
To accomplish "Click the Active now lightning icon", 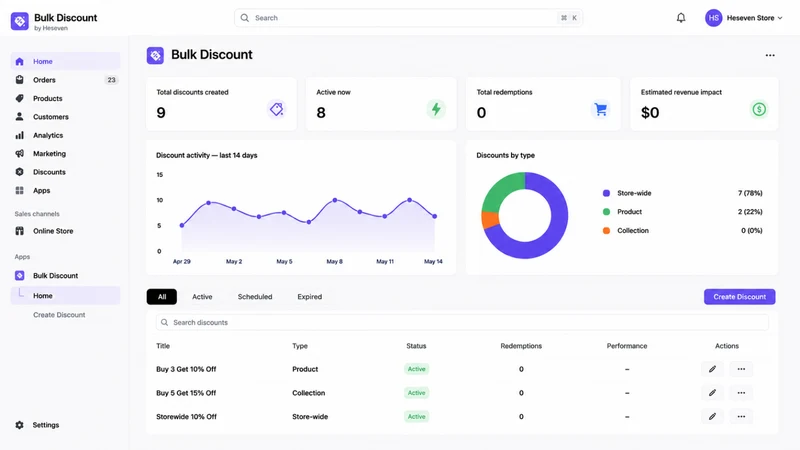I will pyautogui.click(x=436, y=109).
